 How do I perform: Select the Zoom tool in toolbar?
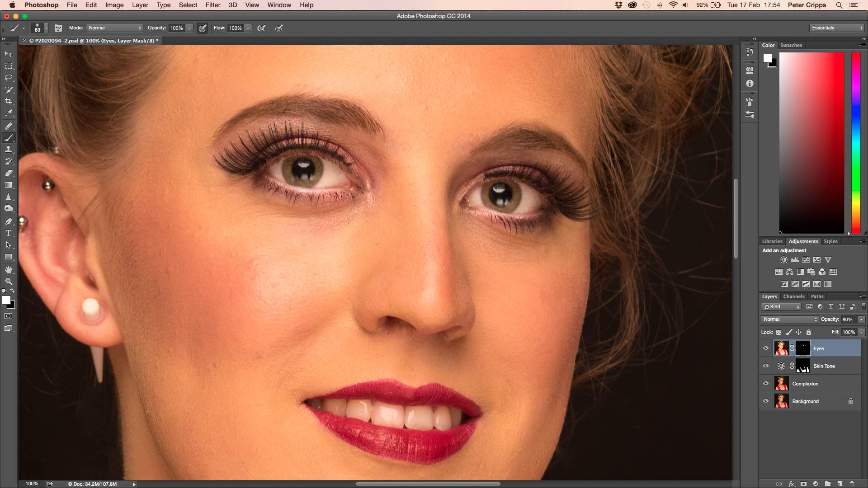pyautogui.click(x=9, y=282)
